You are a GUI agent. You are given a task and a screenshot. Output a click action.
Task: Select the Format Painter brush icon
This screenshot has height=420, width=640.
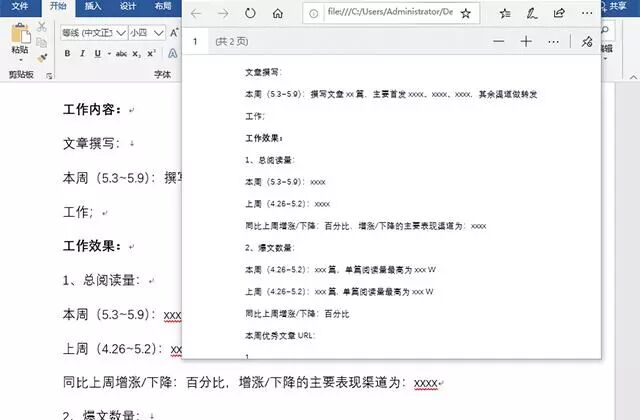coord(42,58)
